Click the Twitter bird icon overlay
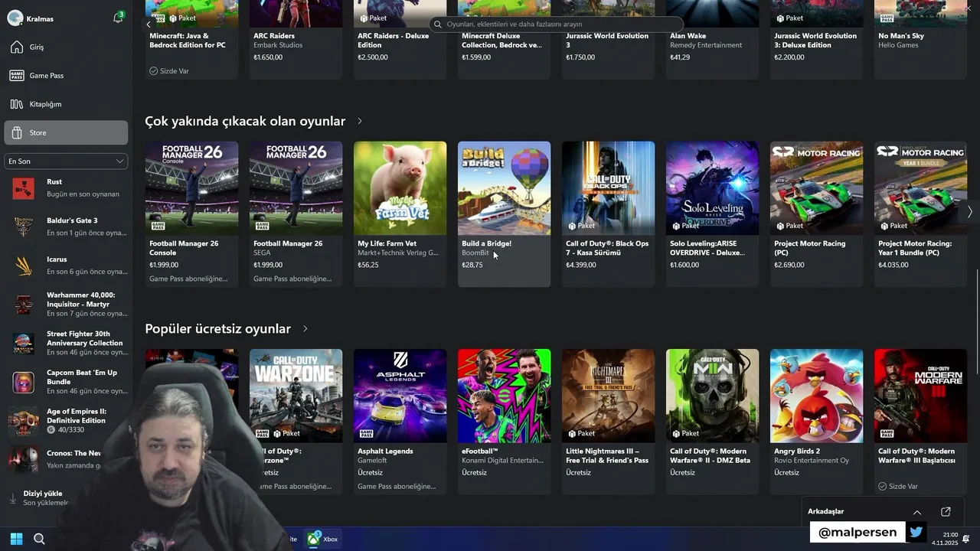 point(916,532)
